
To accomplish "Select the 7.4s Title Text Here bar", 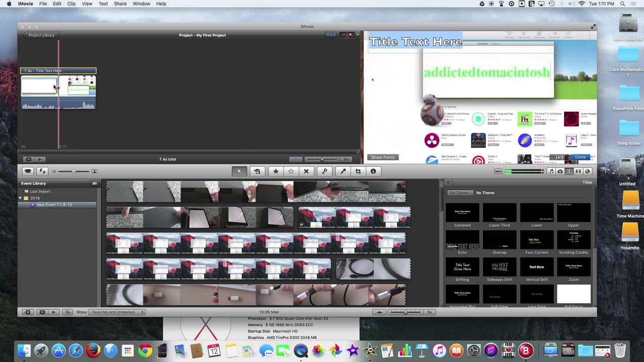I will (58, 71).
